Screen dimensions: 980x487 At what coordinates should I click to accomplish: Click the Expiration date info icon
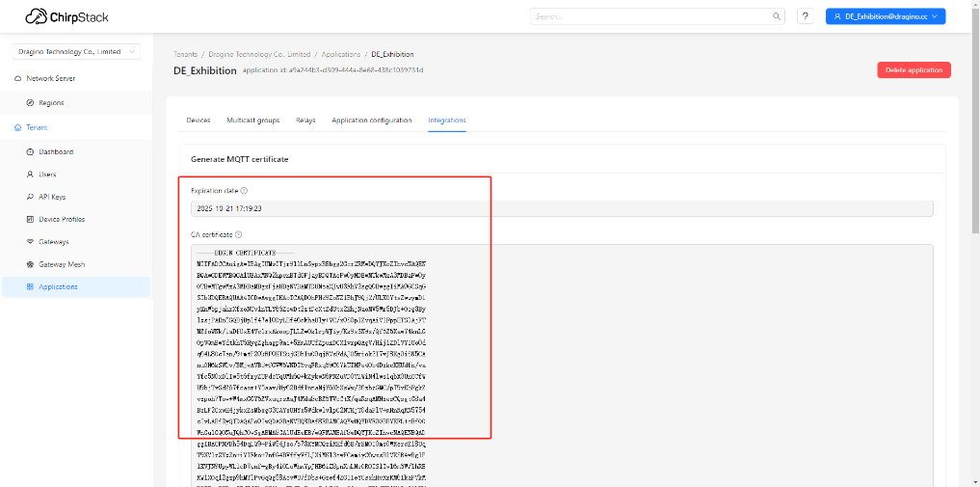pos(244,191)
